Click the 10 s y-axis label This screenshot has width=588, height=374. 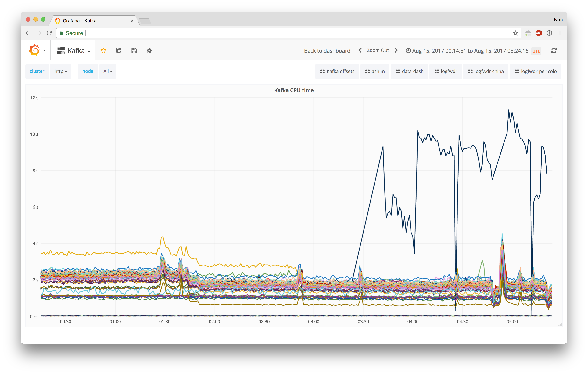tap(34, 134)
